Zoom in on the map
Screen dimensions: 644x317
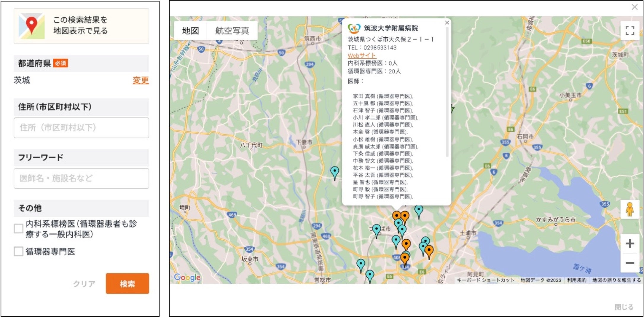(630, 244)
